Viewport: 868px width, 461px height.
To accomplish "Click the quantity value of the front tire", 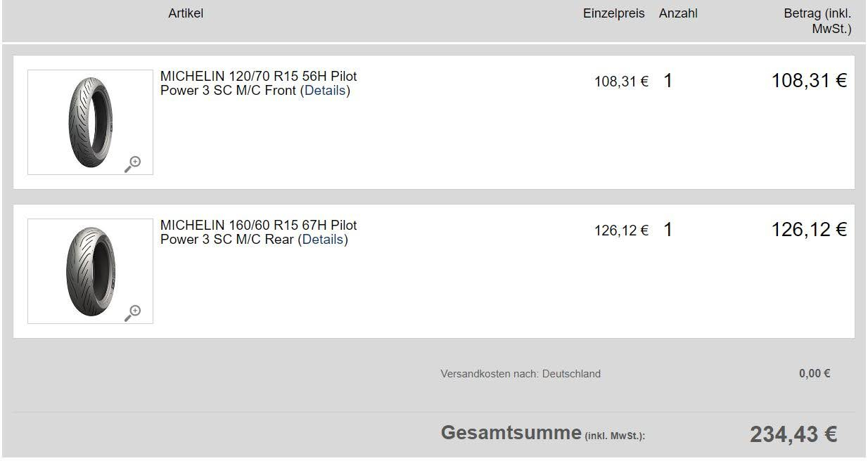I will coord(668,81).
